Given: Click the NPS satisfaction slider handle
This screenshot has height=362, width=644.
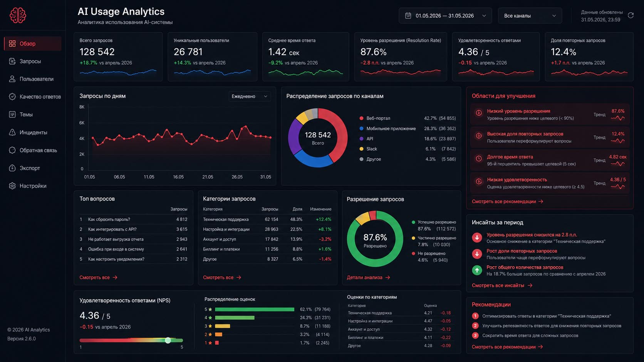Looking at the screenshot, I should 168,340.
